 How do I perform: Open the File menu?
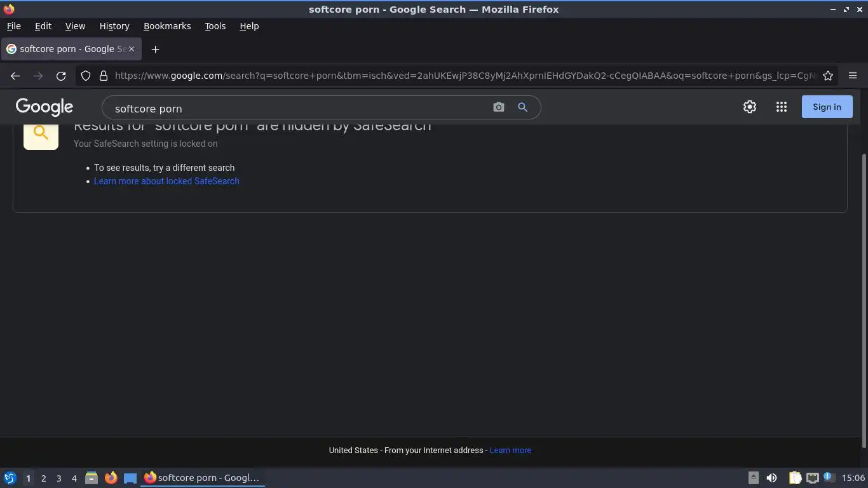pos(13,26)
